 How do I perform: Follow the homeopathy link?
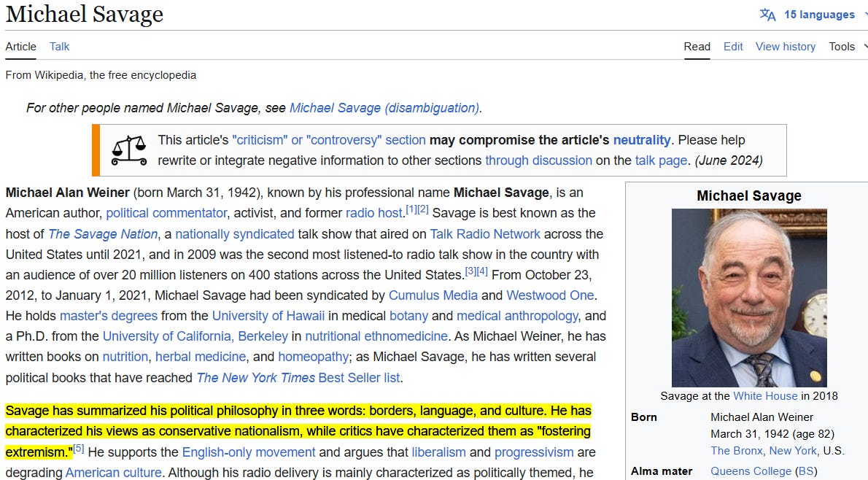[x=314, y=357]
